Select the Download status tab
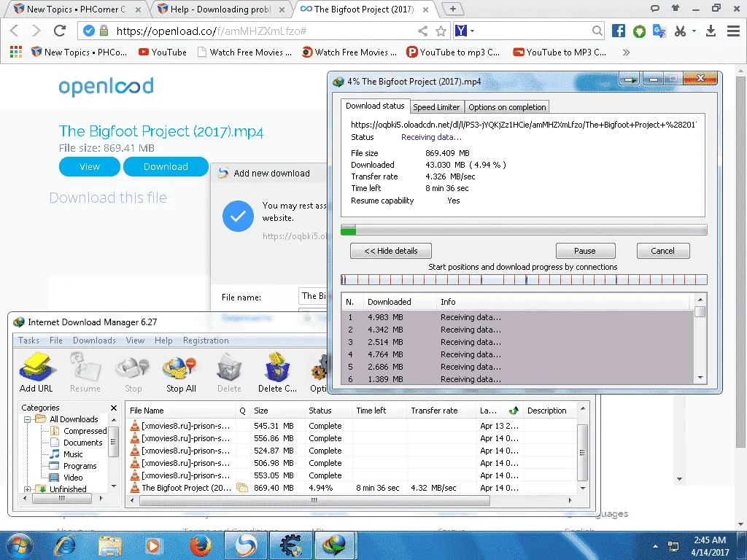This screenshot has height=560, width=747. (x=375, y=106)
